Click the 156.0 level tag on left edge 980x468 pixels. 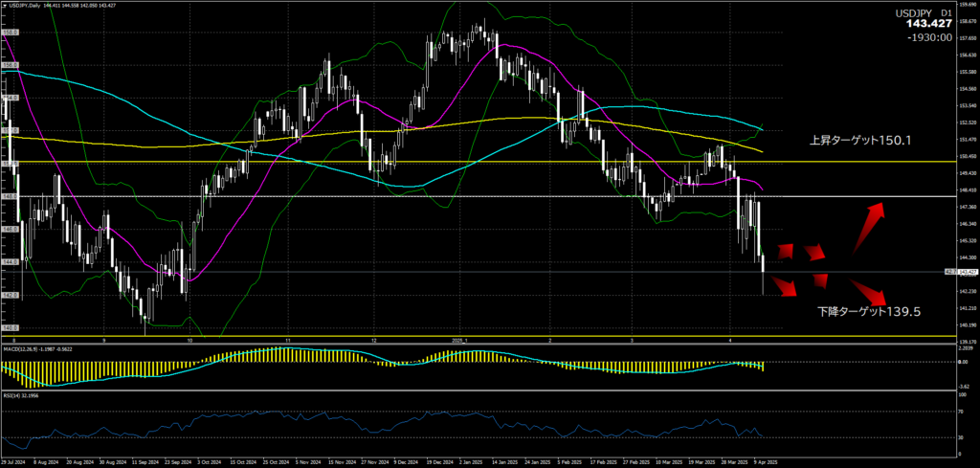11,65
